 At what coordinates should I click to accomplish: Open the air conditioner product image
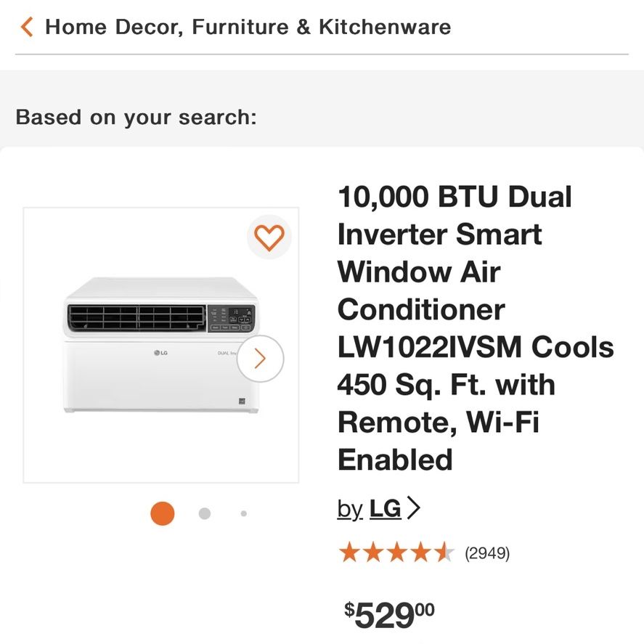(x=161, y=345)
